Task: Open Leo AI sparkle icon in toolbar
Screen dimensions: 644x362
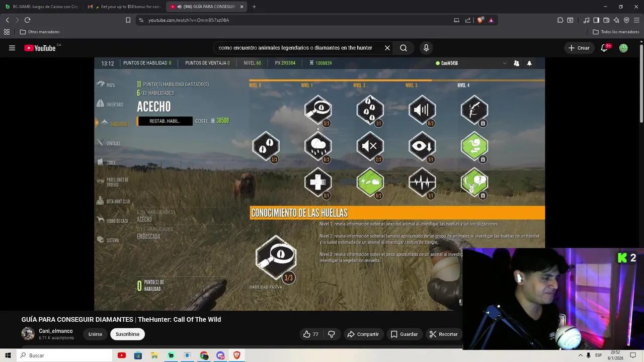Action: pos(616,20)
